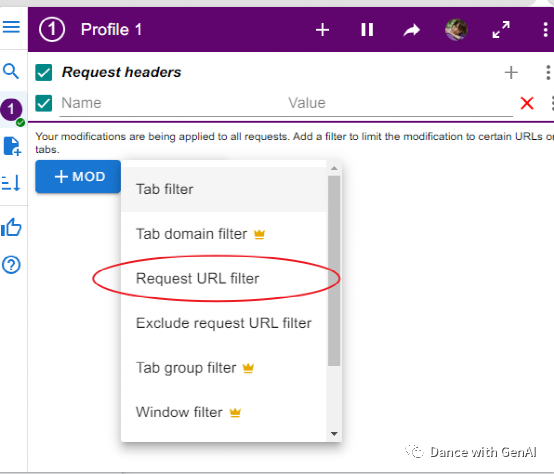Click the add new profile file icon
The width and height of the screenshot is (554, 474).
[12, 146]
